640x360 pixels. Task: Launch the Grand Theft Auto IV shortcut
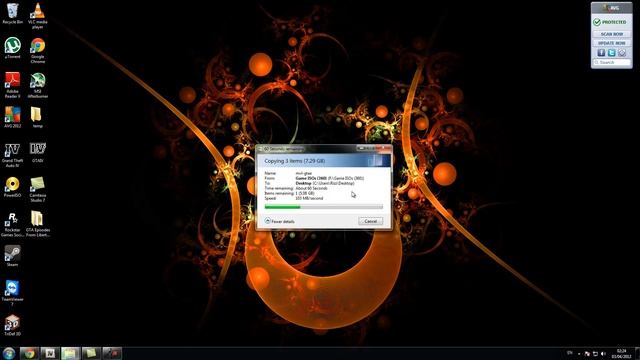pyautogui.click(x=13, y=155)
